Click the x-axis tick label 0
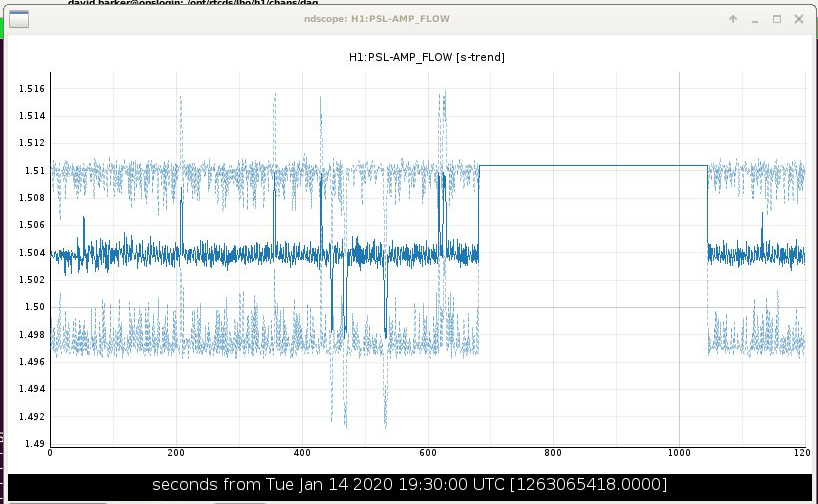This screenshot has height=504, width=818. (50, 453)
